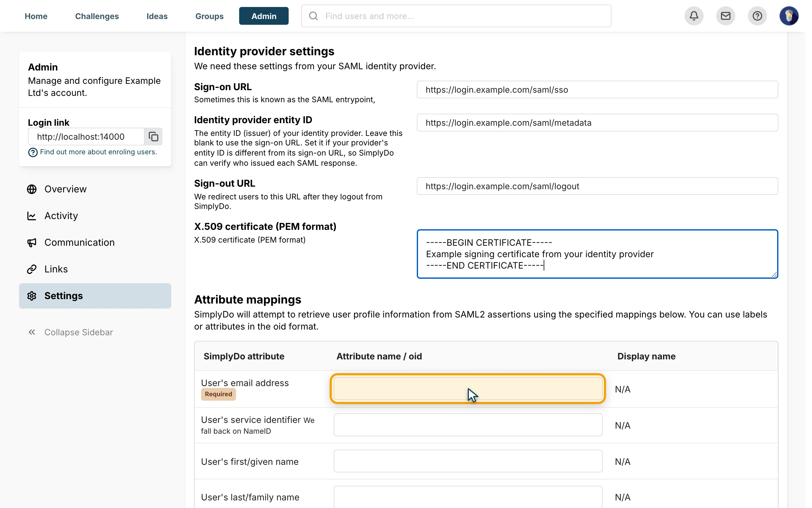Click the User's first/given name attribute field
Screen dimensions: 812x508
(468, 461)
